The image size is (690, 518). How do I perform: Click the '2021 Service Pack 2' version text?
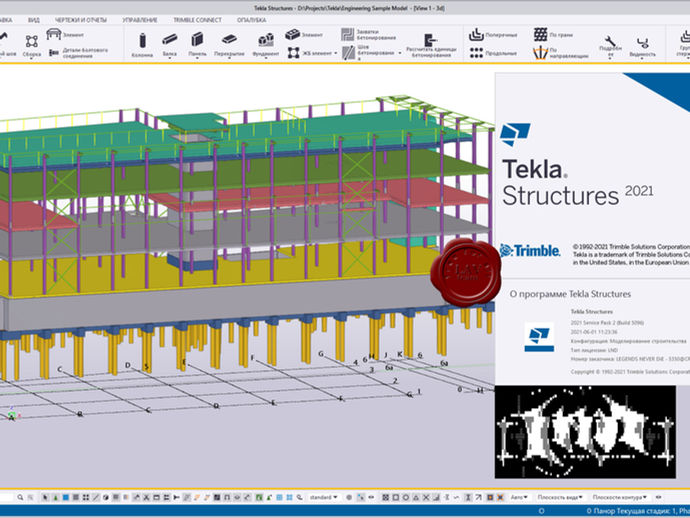tap(607, 323)
